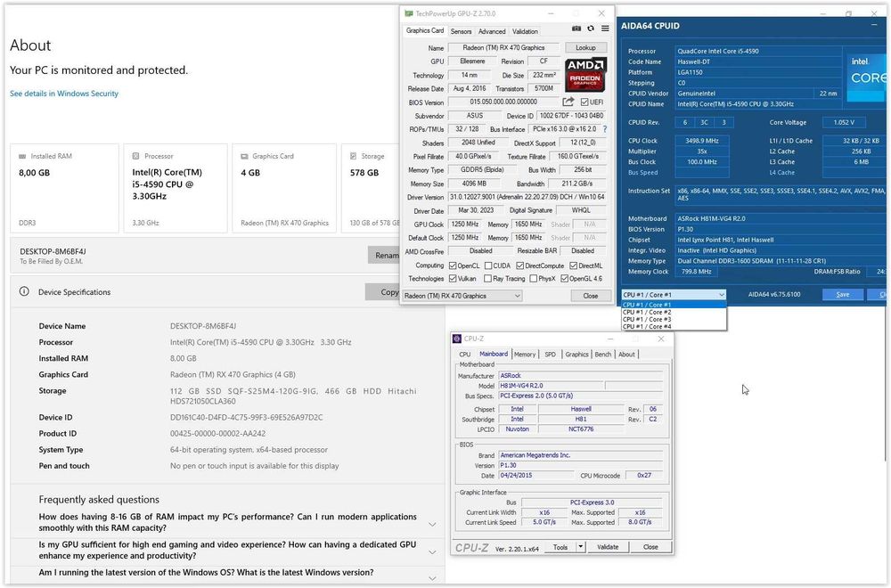Click the GPU-Z refresh icon
This screenshot has width=891, height=588.
(591, 29)
